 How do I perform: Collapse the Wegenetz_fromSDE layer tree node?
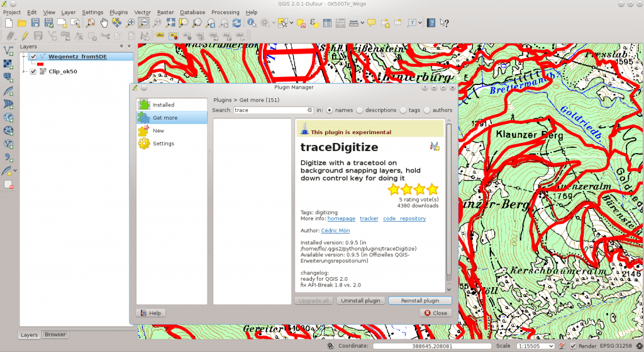[24, 57]
